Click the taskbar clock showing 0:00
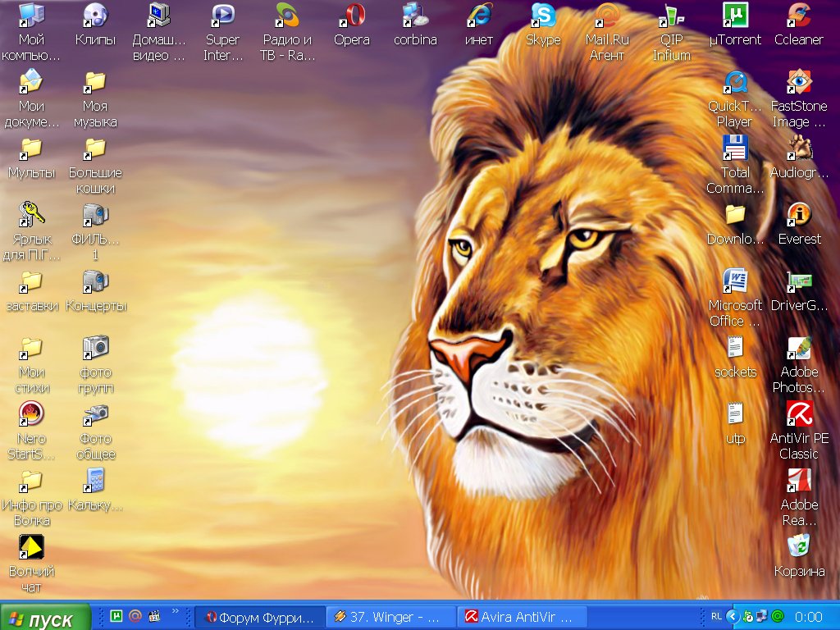Viewport: 840px width, 630px height. coord(808,617)
